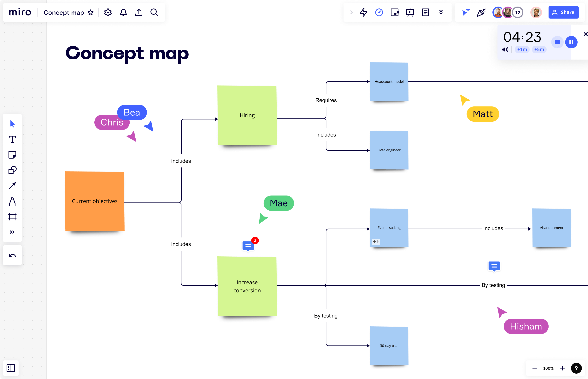The height and width of the screenshot is (379, 588).
Task: Click the Share button
Action: coord(564,12)
